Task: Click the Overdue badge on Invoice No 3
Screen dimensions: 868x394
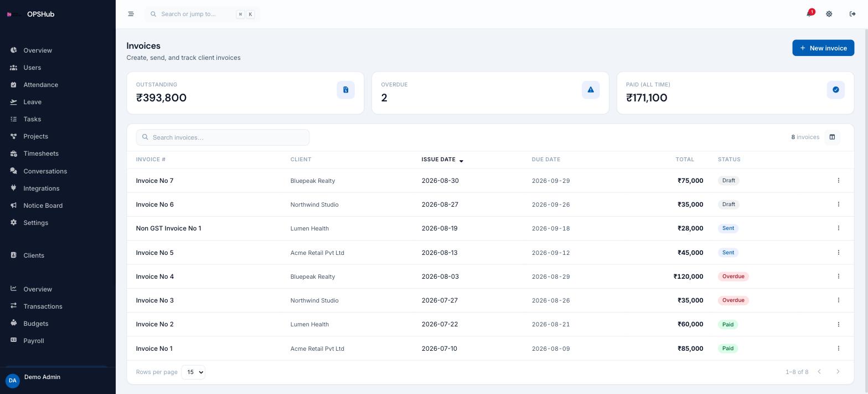Action: 733,300
